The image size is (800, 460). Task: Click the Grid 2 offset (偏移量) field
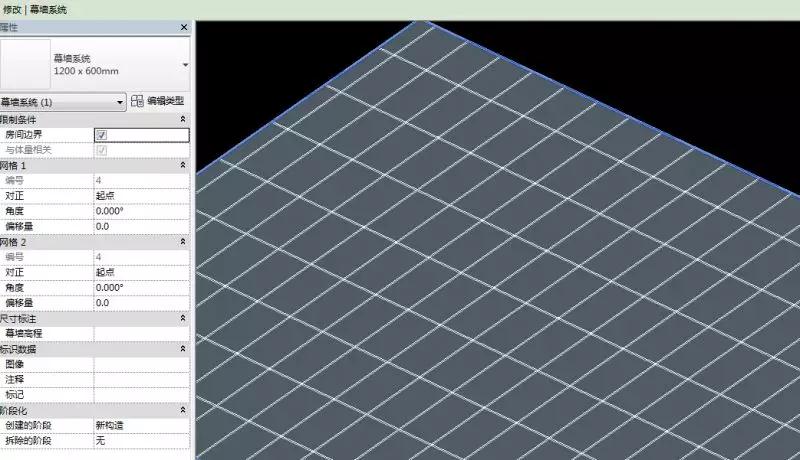(x=141, y=303)
